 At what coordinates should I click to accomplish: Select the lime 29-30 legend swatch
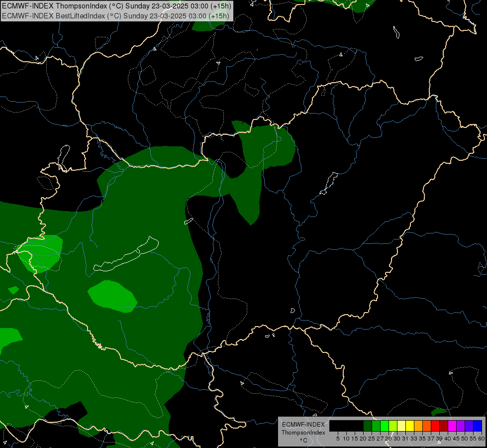tap(393, 426)
